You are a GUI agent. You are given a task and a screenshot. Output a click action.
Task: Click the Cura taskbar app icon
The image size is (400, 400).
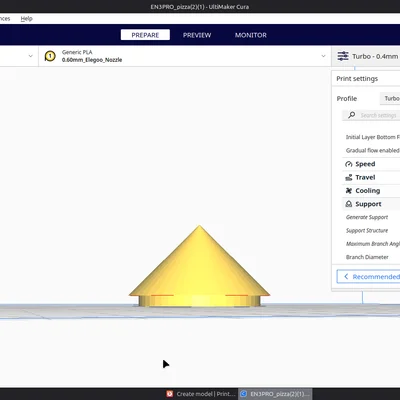coord(244,394)
